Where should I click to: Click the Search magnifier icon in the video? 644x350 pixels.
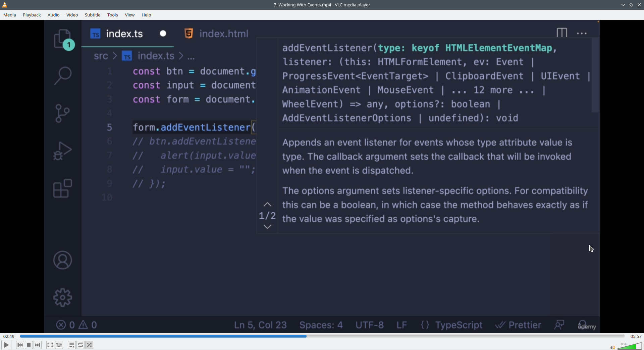(x=62, y=76)
